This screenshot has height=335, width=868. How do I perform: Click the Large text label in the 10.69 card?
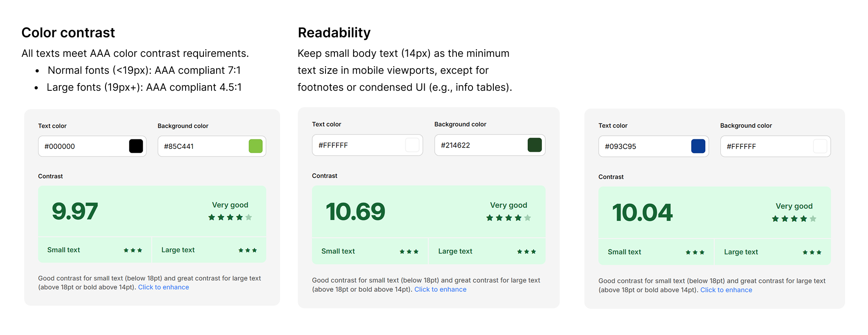pyautogui.click(x=455, y=251)
